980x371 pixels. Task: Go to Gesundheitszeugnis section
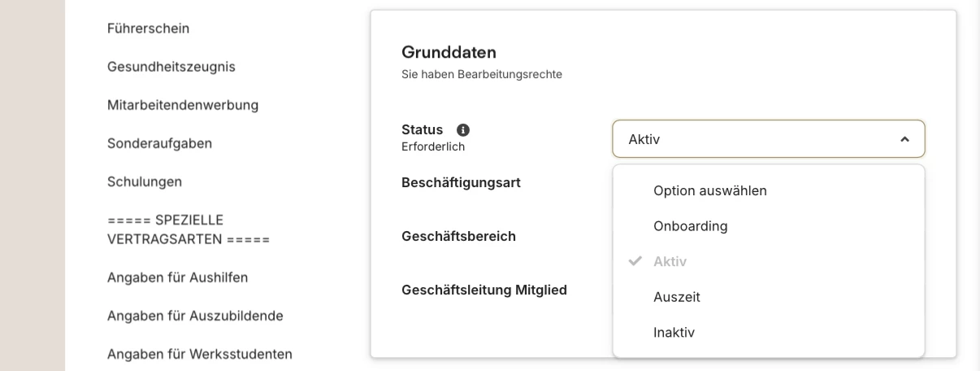(171, 67)
